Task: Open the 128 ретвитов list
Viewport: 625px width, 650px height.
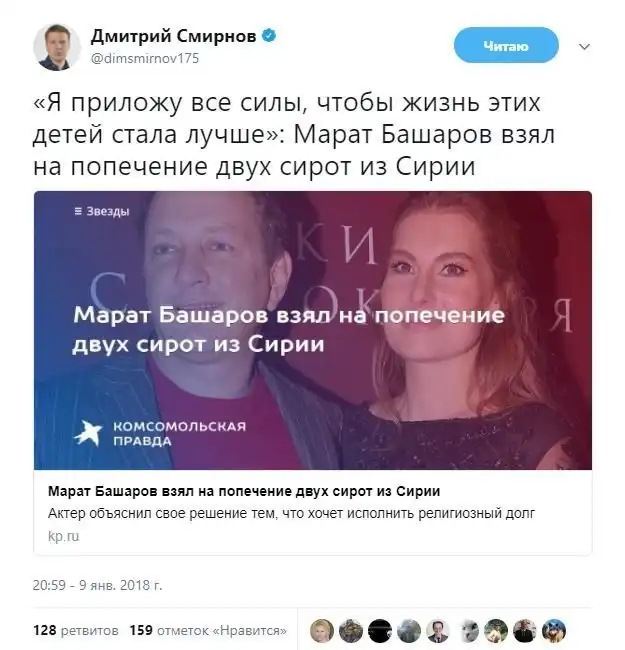Action: [76, 631]
